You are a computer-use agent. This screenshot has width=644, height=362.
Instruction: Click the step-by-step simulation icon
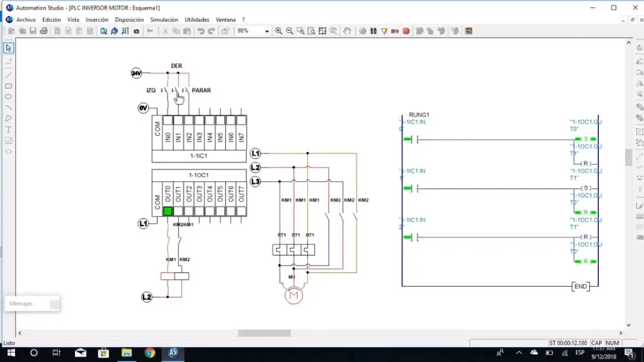coord(395,31)
